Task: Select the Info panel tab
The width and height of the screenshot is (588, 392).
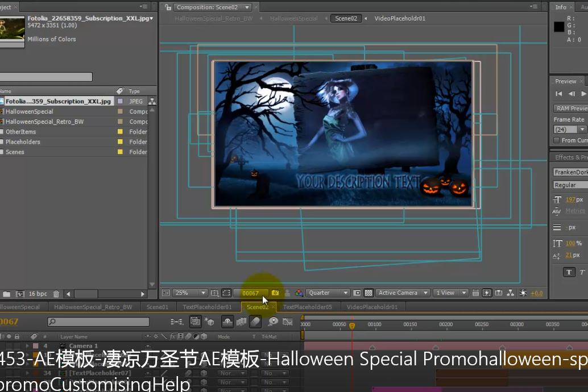Action: (x=561, y=7)
